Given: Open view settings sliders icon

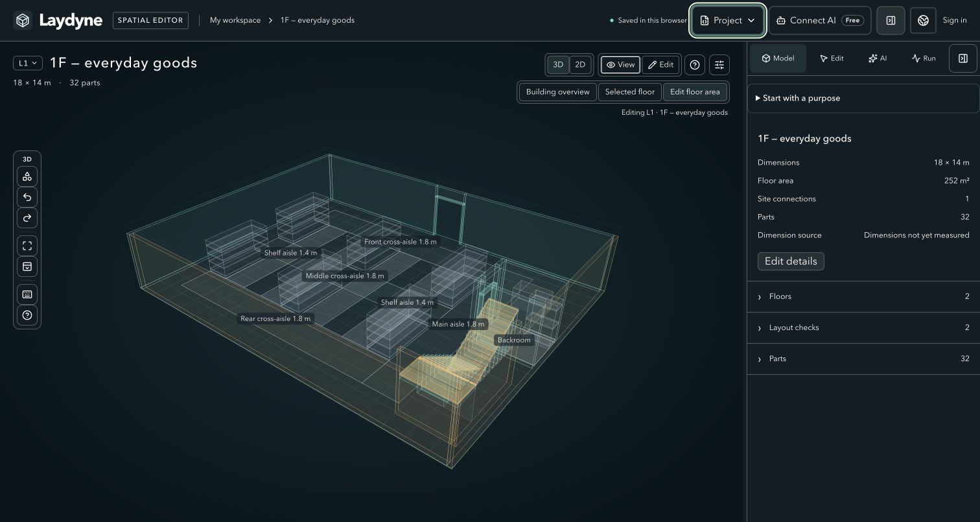Looking at the screenshot, I should 719,65.
